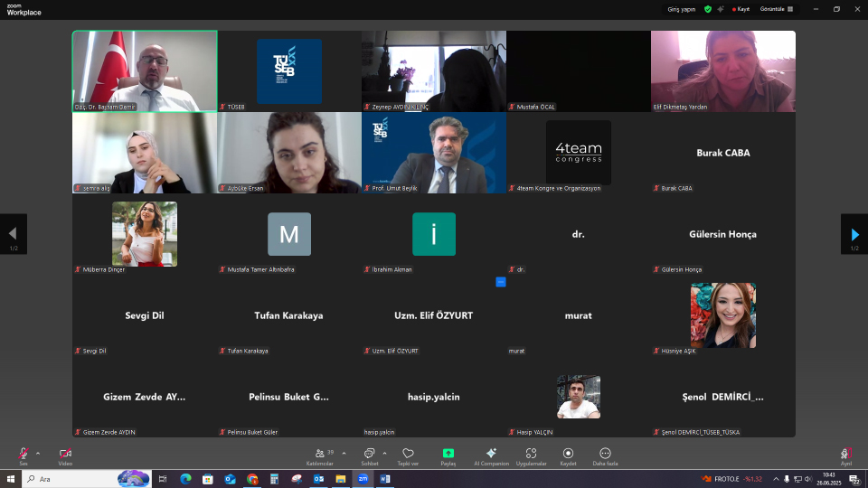Viewport: 868px width, 488px height.
Task: Click the green encryption shield icon
Action: point(708,9)
